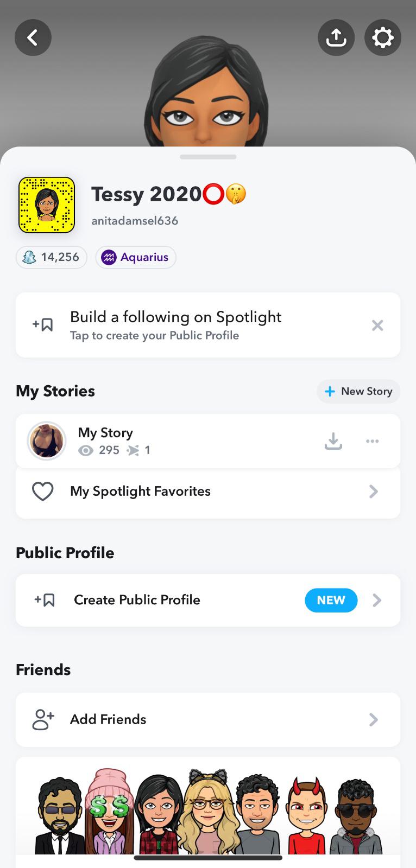The image size is (416, 868).
Task: Open the share profile icon
Action: [336, 37]
